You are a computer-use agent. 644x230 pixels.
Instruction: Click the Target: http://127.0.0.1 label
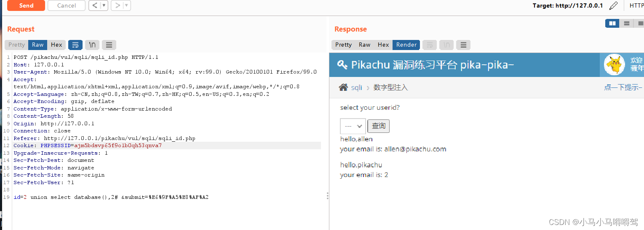point(568,5)
